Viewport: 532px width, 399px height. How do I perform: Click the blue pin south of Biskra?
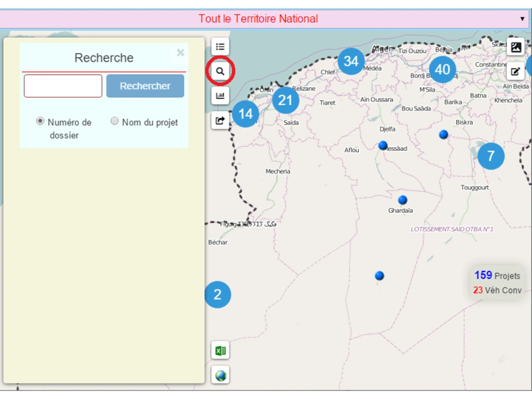pos(444,135)
